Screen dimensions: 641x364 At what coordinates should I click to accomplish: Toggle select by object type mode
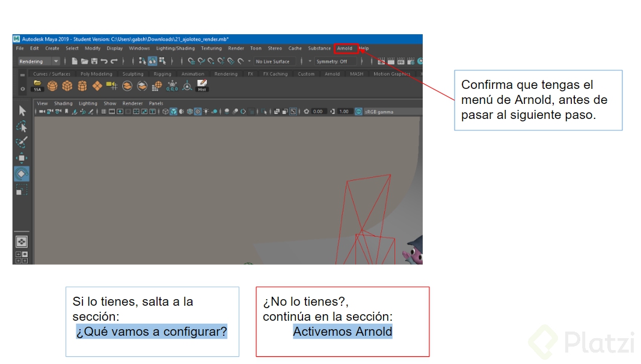click(153, 61)
